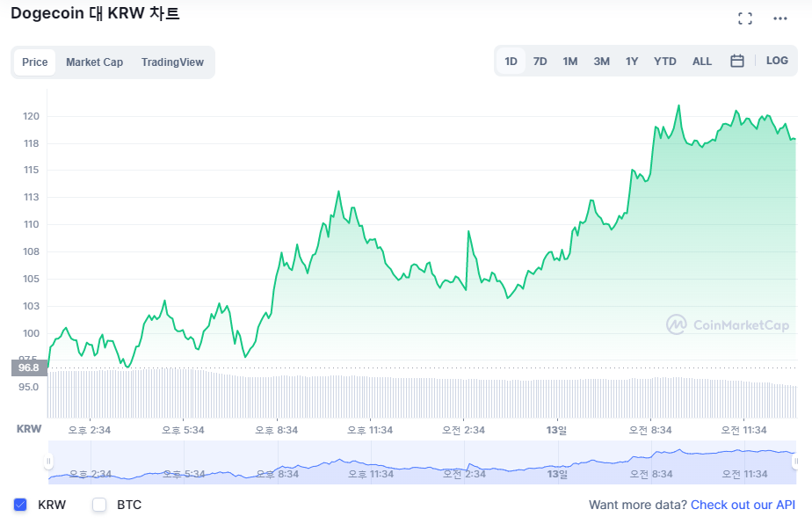The height and width of the screenshot is (524, 812).
Task: Grab the right range slider handle
Action: pos(796,461)
